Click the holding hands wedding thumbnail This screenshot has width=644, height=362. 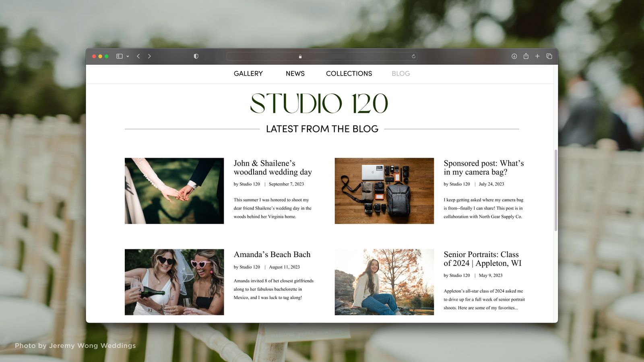pyautogui.click(x=174, y=190)
